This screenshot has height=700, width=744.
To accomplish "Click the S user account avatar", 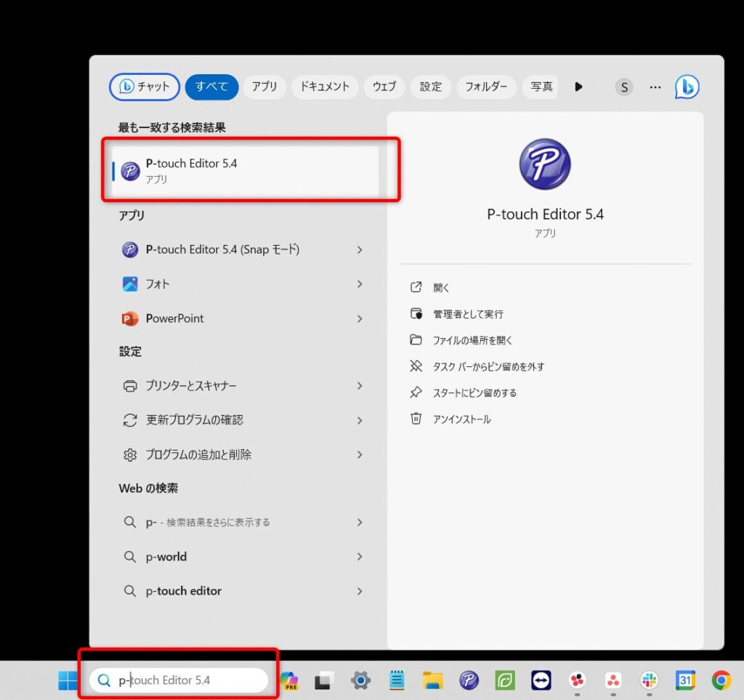I will [624, 87].
